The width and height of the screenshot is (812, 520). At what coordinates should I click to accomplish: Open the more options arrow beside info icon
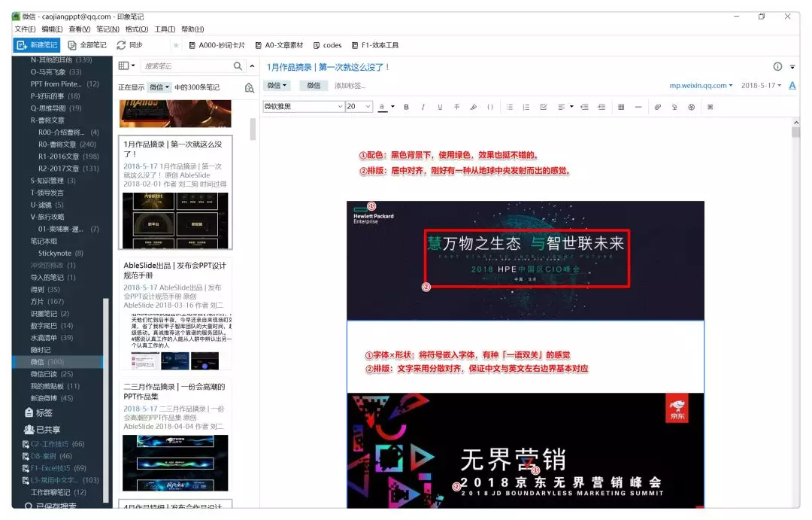(x=792, y=67)
